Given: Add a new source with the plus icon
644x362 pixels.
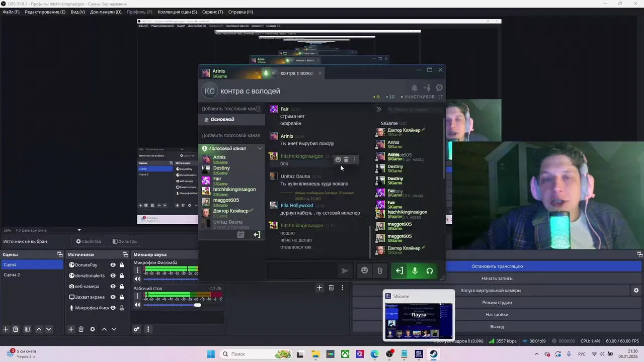Looking at the screenshot, I should pyautogui.click(x=71, y=329).
